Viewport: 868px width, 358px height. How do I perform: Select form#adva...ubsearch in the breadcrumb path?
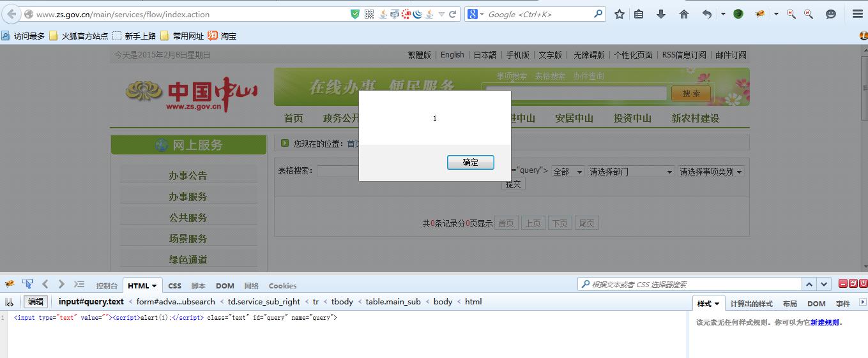coord(176,302)
